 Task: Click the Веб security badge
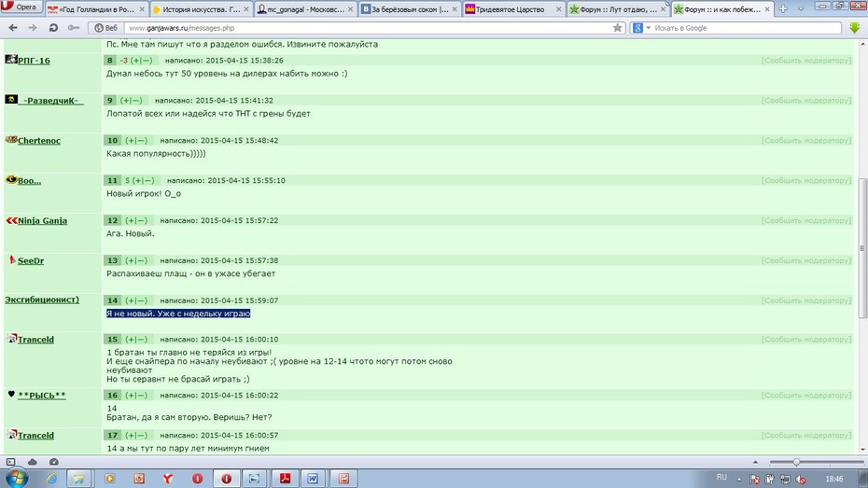point(105,28)
